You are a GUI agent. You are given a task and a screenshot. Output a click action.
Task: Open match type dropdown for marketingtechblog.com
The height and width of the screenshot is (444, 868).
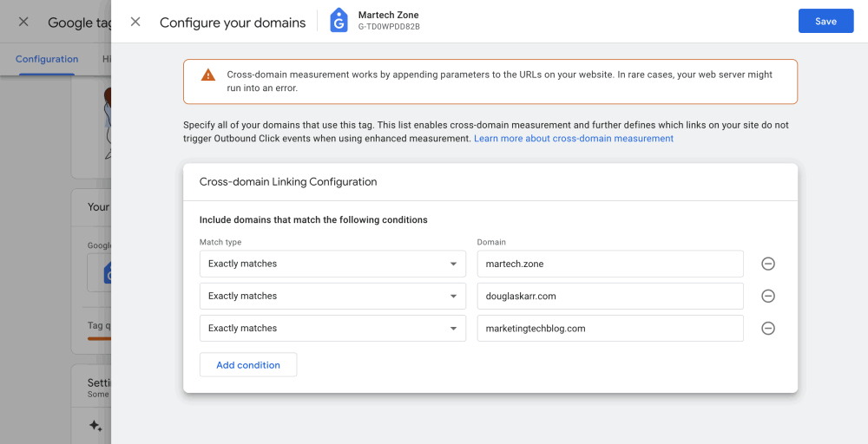pyautogui.click(x=332, y=329)
